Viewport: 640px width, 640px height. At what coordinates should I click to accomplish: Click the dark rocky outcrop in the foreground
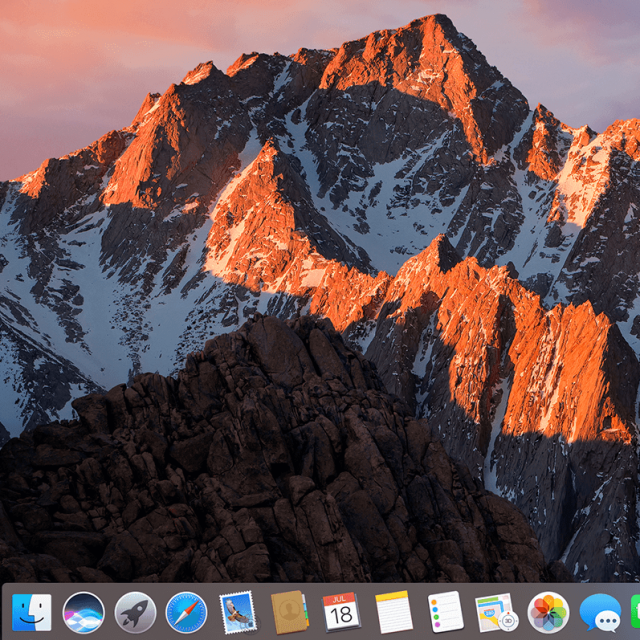pos(260,450)
